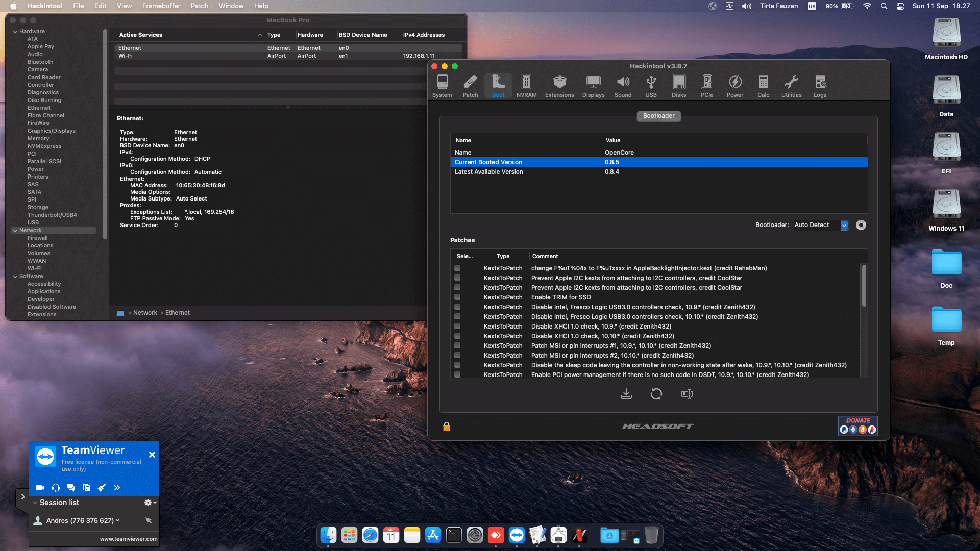Collapse the Hardware tree in System Information

(15, 31)
